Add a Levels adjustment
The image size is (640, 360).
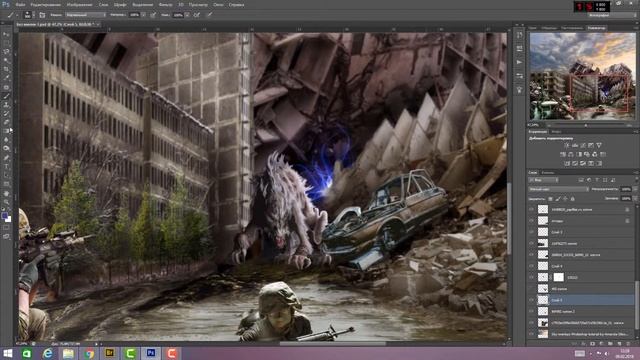click(575, 145)
